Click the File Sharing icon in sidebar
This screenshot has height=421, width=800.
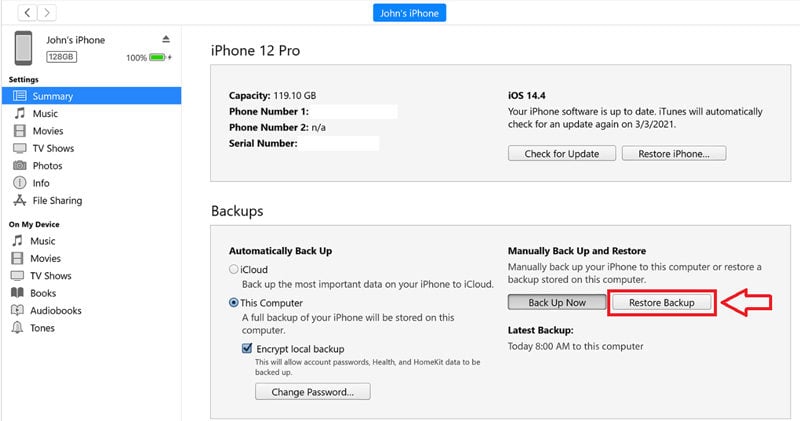[18, 200]
